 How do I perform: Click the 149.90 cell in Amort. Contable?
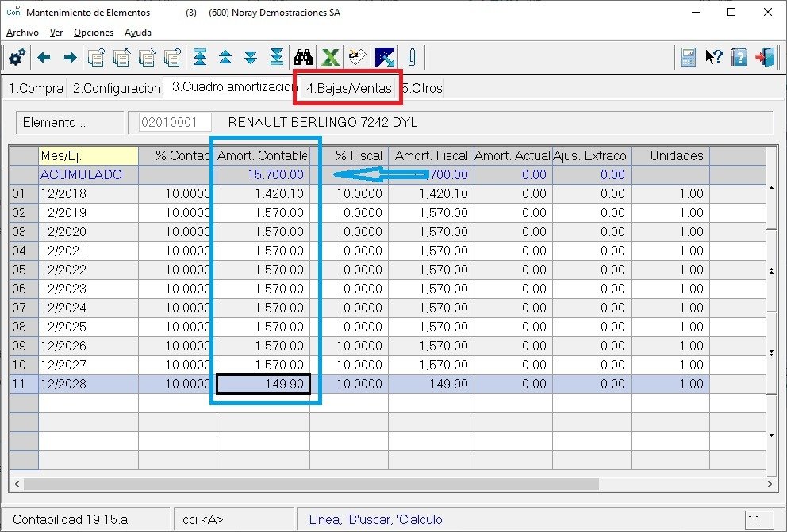click(263, 384)
